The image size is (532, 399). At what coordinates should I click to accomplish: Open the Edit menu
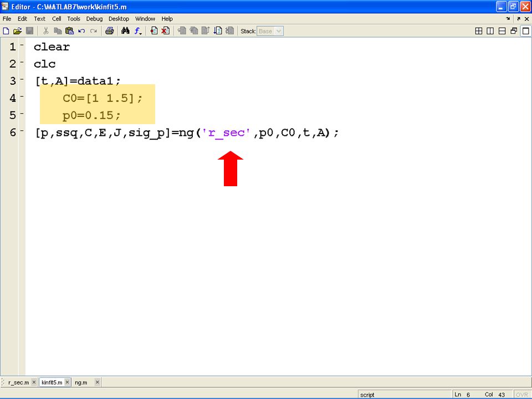[22, 19]
